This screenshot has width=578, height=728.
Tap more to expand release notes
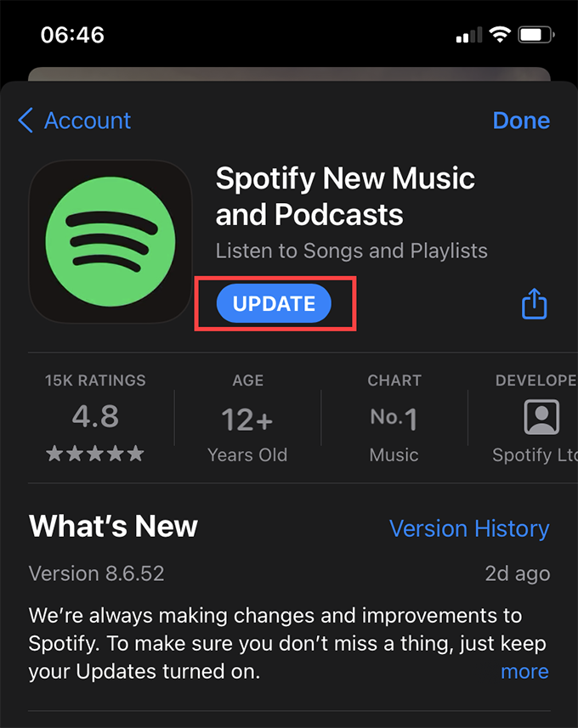tap(524, 671)
